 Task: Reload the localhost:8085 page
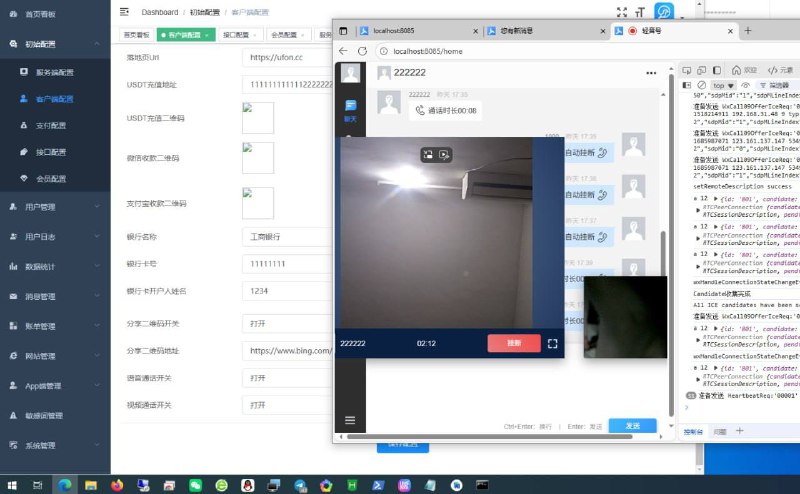[364, 51]
